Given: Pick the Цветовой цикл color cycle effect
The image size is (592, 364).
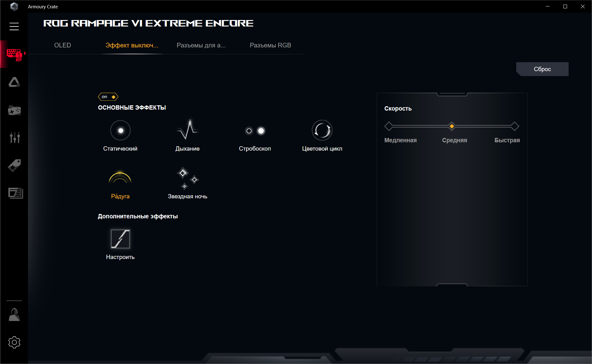Looking at the screenshot, I should pyautogui.click(x=322, y=130).
